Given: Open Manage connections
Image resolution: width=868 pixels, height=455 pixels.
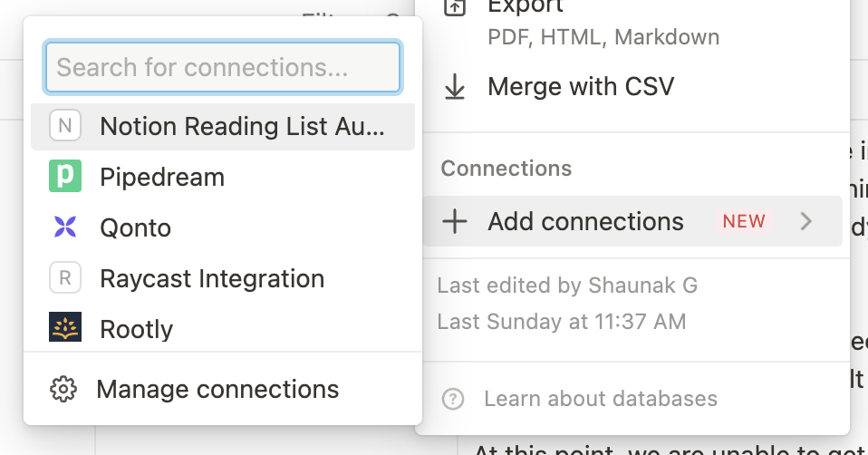Looking at the screenshot, I should (x=223, y=389).
